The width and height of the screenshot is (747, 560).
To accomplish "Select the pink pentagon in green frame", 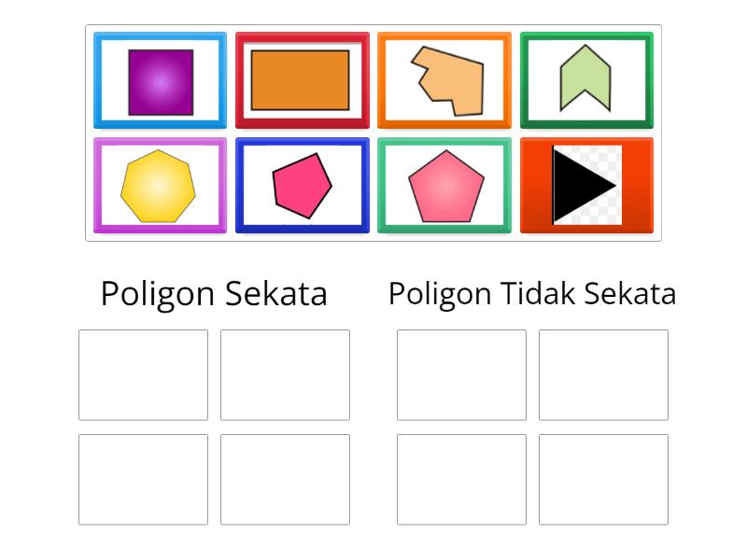I will [x=445, y=186].
